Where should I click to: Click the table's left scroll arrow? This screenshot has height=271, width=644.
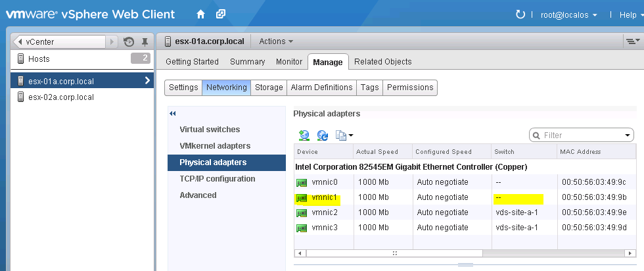click(300, 253)
